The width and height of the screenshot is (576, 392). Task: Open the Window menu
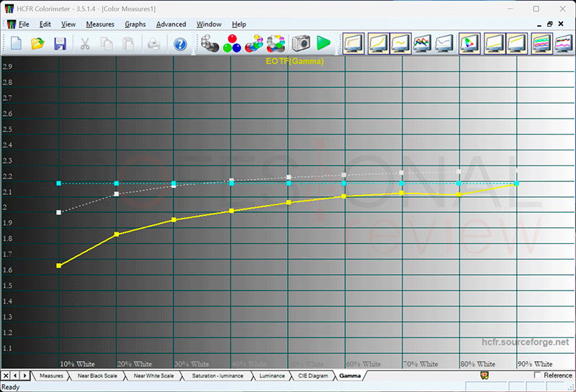(x=209, y=24)
